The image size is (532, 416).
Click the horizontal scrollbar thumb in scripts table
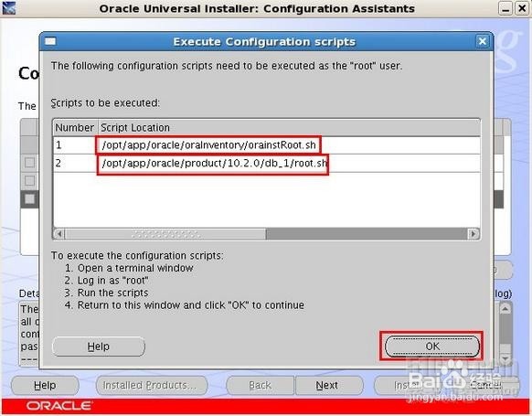(165, 234)
